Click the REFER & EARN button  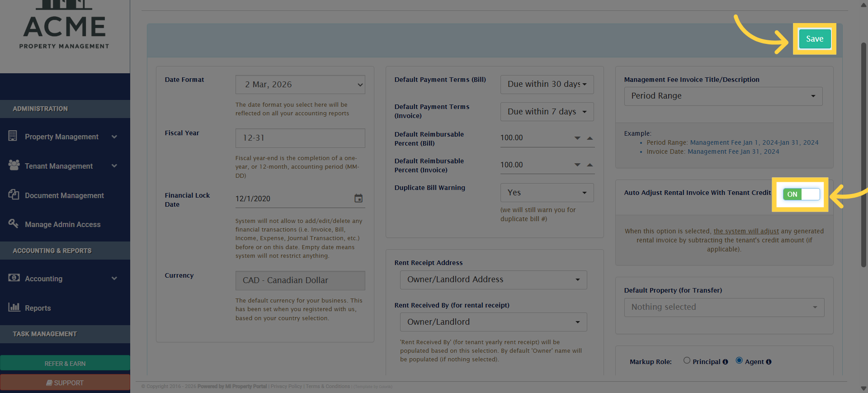click(x=65, y=363)
